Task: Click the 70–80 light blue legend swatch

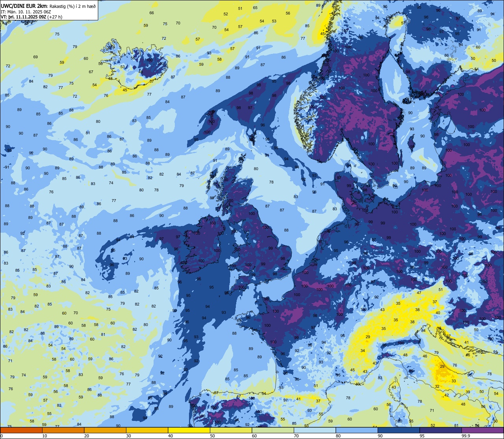Action: click(315, 430)
